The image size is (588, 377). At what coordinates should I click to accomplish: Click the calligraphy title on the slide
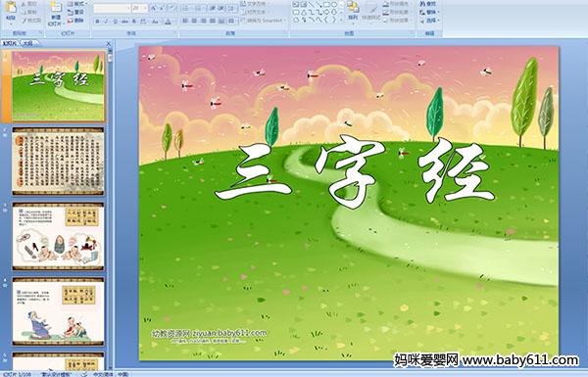[x=355, y=171]
